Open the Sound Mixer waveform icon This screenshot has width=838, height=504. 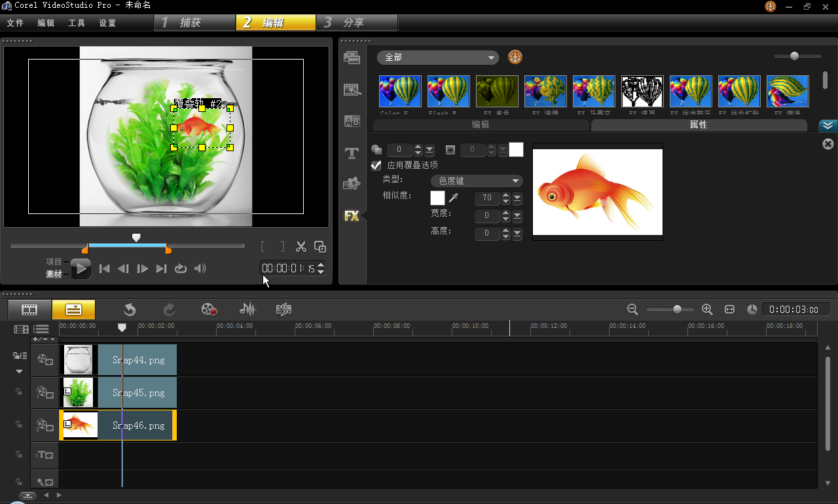tap(247, 310)
